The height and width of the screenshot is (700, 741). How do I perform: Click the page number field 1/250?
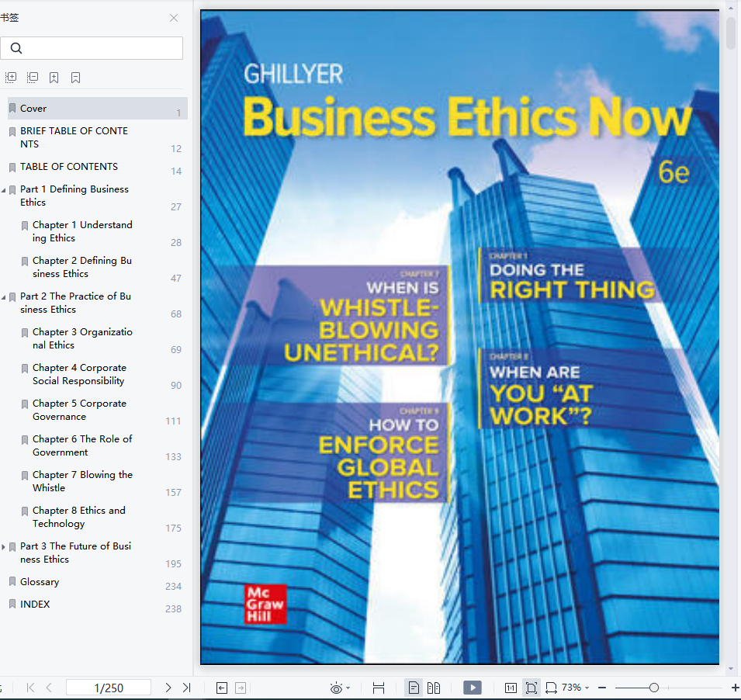tap(109, 688)
